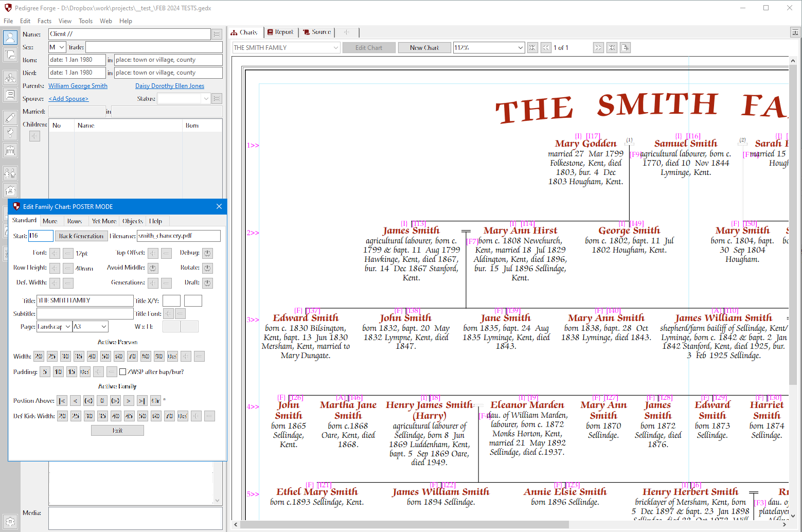Click the map pin sidebar icon
This screenshot has height=532, width=802.
tap(10, 134)
